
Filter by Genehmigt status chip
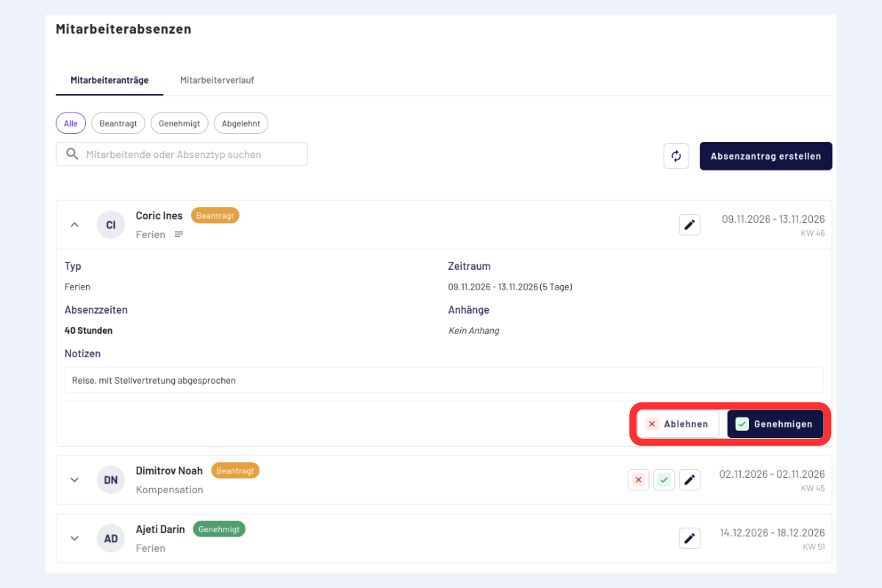click(x=179, y=123)
